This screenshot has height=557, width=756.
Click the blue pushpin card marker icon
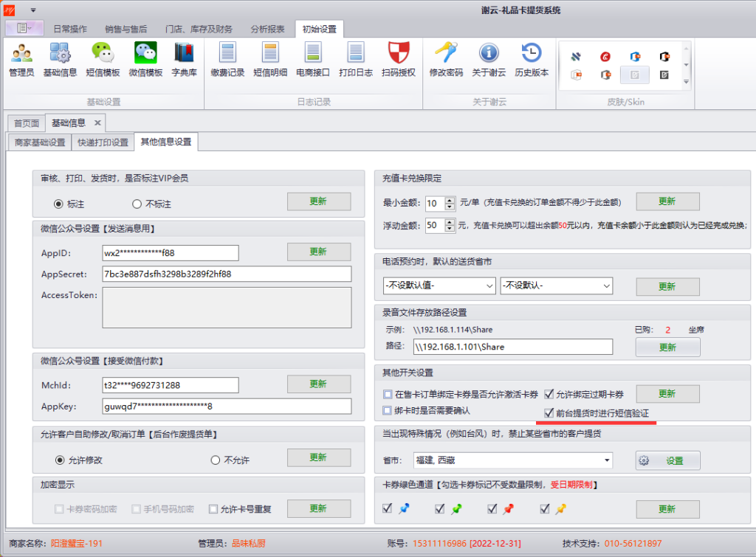tap(404, 508)
